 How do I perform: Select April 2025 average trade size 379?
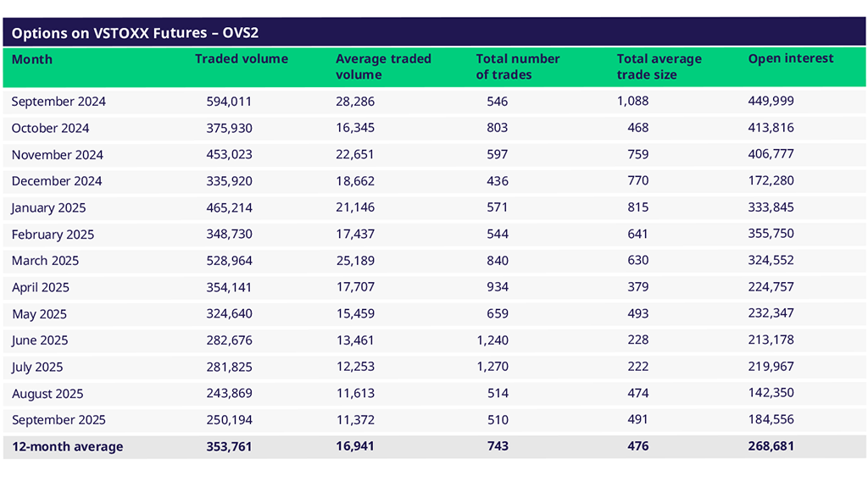[x=638, y=287]
